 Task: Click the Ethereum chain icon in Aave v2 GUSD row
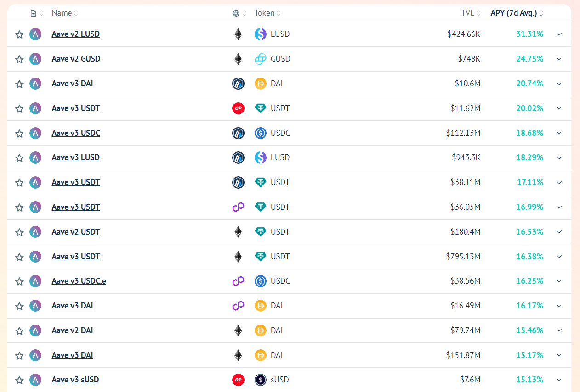tap(238, 59)
